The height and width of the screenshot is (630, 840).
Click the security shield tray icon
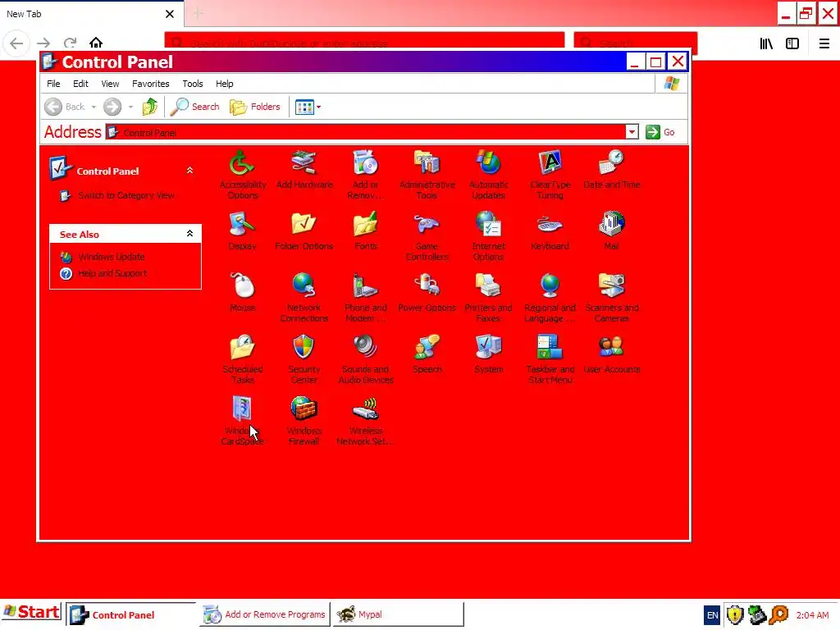[x=734, y=615]
